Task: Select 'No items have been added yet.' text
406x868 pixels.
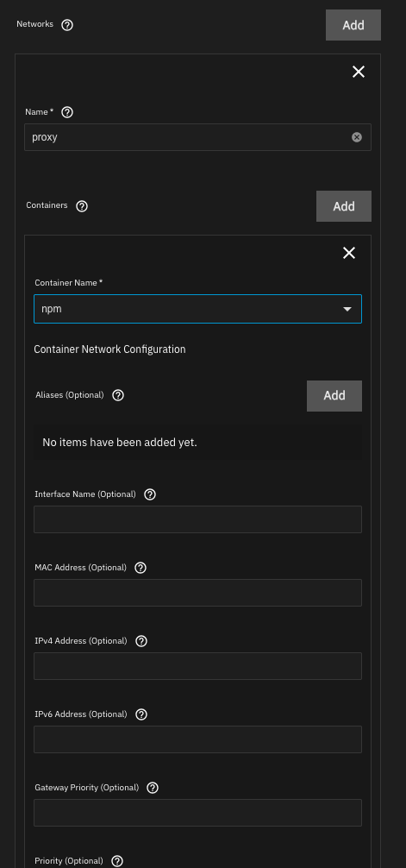Action: [x=120, y=443]
